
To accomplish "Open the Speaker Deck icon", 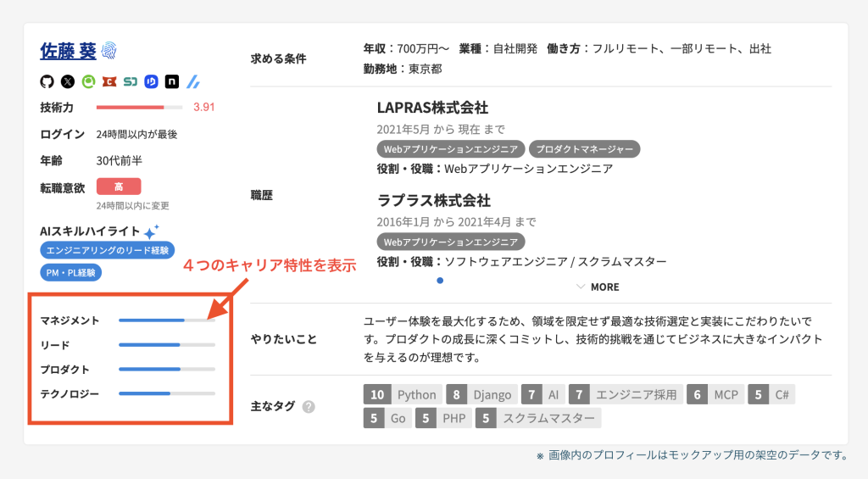I will [x=131, y=82].
